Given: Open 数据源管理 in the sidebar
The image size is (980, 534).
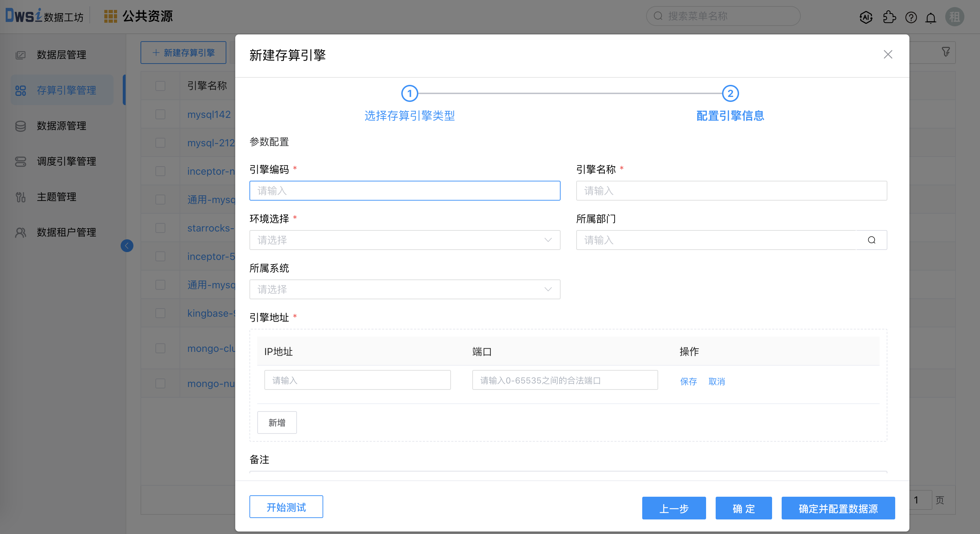Looking at the screenshot, I should [x=61, y=126].
